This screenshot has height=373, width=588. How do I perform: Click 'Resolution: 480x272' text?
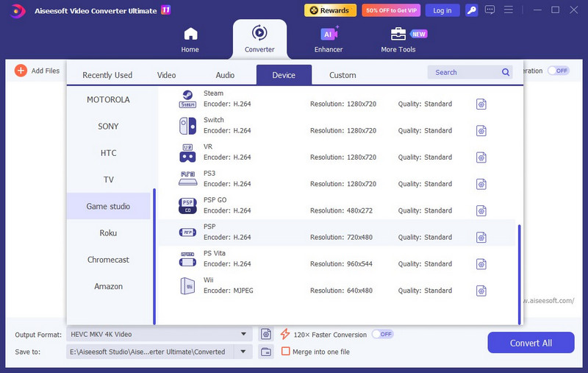pos(341,210)
